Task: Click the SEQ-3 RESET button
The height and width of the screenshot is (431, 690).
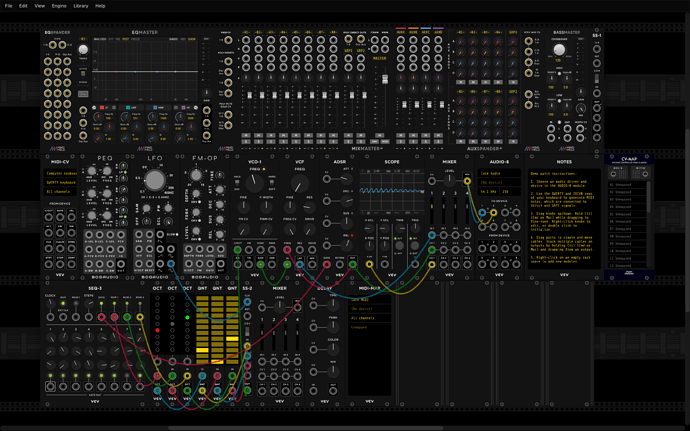Action: tap(76, 303)
